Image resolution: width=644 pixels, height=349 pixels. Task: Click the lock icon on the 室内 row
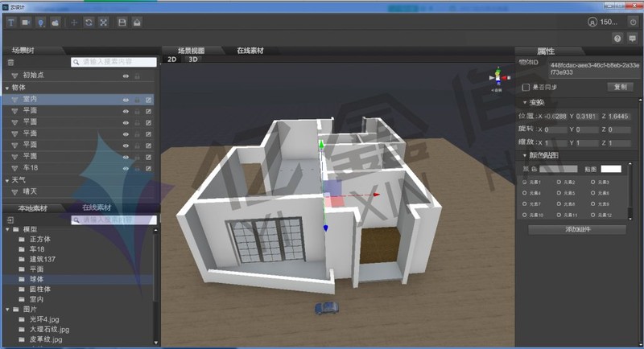(x=137, y=100)
